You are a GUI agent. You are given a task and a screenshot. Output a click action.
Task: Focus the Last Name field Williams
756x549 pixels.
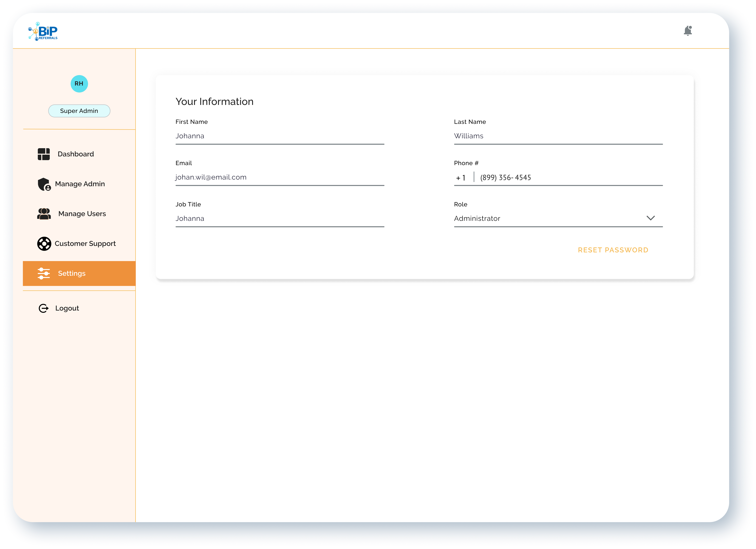[558, 136]
